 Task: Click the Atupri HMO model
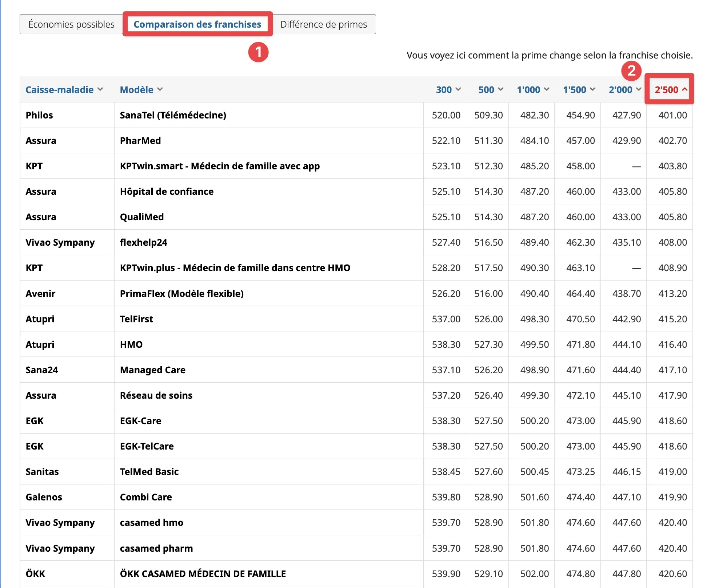[131, 345]
